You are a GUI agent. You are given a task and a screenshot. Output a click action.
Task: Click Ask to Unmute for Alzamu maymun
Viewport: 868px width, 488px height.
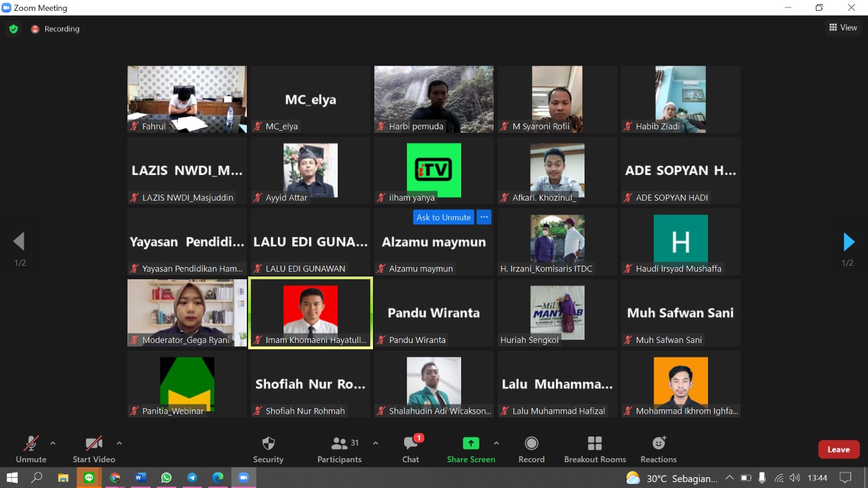(x=443, y=218)
